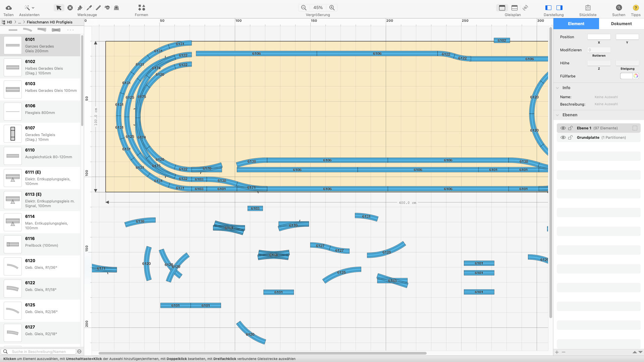The width and height of the screenshot is (644, 362).
Task: Click the eyedropper tool in Werkzeuge
Action: pyautogui.click(x=89, y=8)
